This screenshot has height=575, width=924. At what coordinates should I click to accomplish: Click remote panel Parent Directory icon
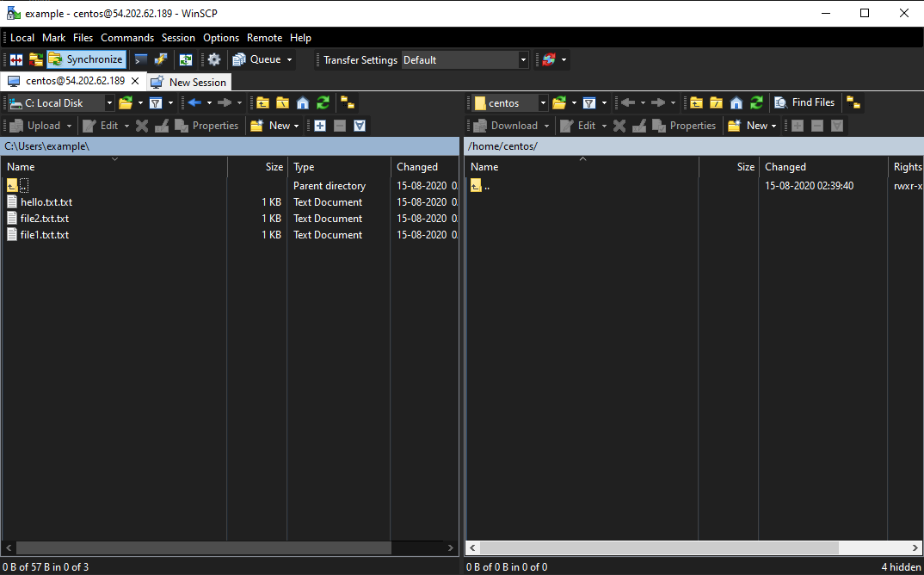pos(697,103)
